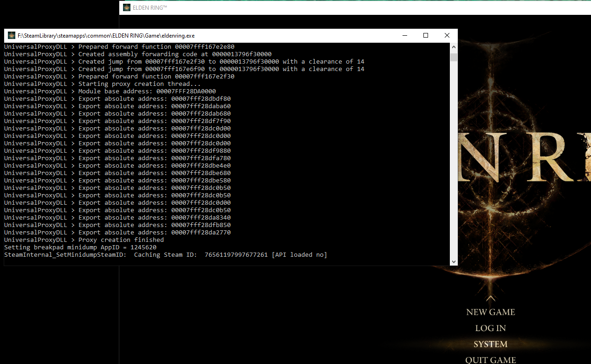Click export address 00007fff28dbe680 line

[x=117, y=173]
